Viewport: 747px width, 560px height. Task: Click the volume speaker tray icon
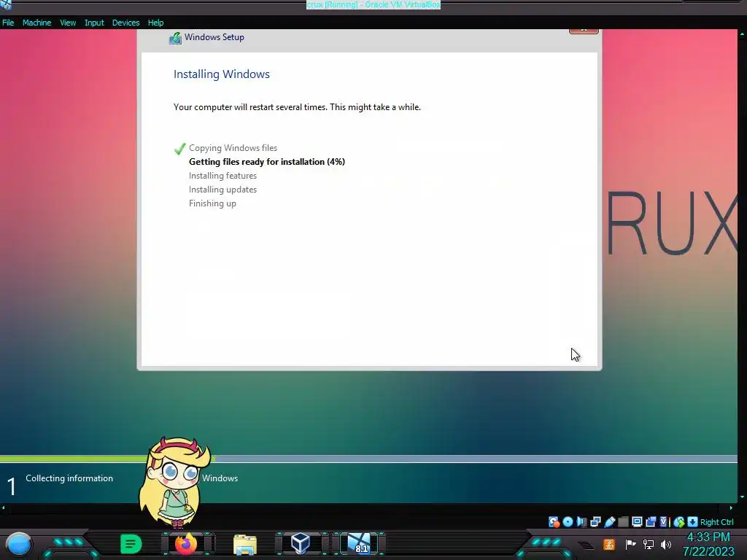[x=666, y=544]
